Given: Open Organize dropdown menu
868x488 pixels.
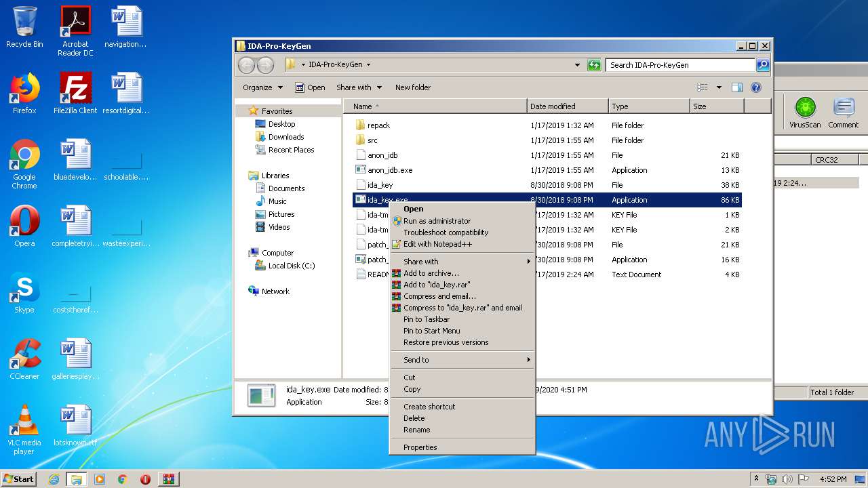Looking at the screenshot, I should [x=262, y=87].
